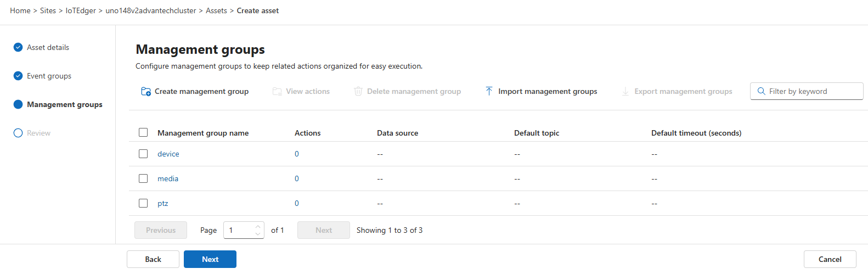The width and height of the screenshot is (868, 274).
Task: Open the IoTEdger breadcrumb link
Action: [81, 10]
